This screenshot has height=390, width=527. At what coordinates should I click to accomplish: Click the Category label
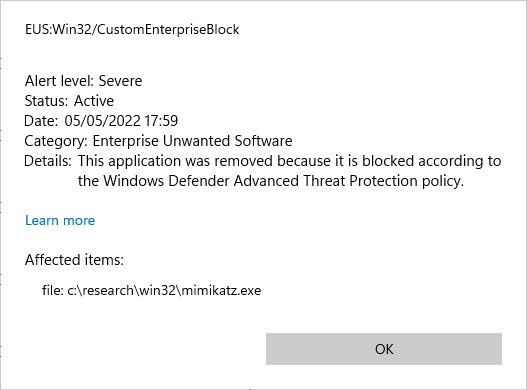tap(56, 141)
